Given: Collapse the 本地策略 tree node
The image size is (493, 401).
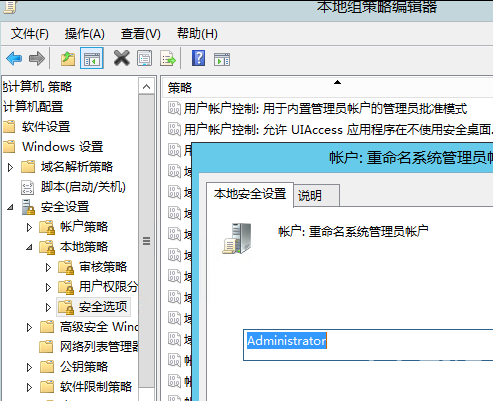Looking at the screenshot, I should pos(29,247).
